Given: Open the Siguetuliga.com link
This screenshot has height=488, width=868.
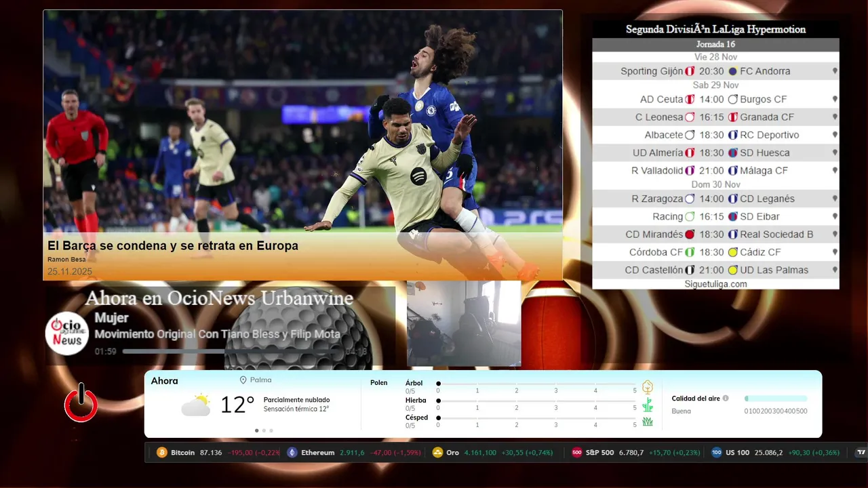Looking at the screenshot, I should pyautogui.click(x=715, y=284).
